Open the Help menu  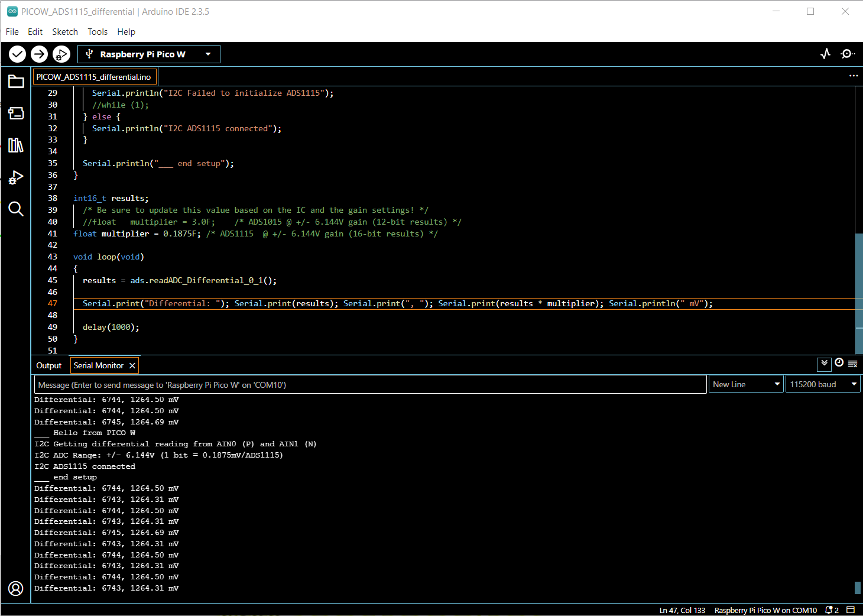click(126, 32)
